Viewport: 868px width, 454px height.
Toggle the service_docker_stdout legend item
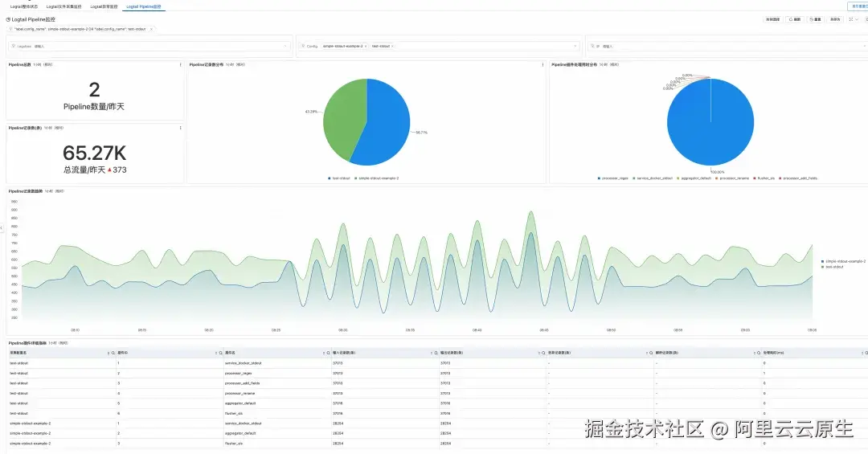click(653, 178)
